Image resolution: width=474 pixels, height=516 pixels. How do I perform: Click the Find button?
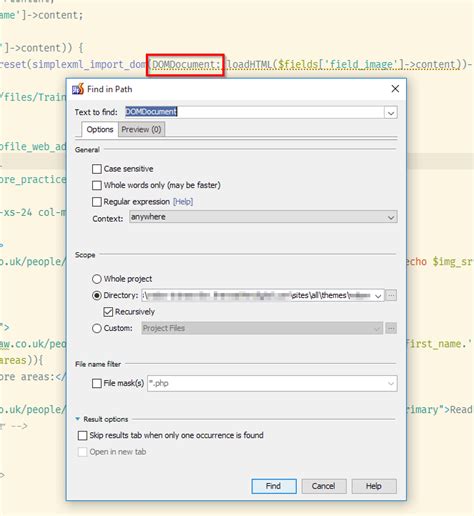tap(274, 486)
